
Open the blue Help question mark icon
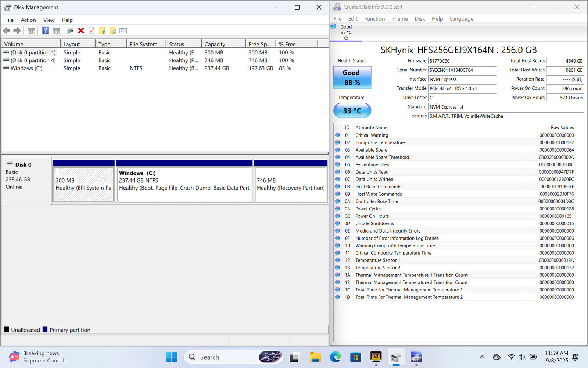click(45, 31)
